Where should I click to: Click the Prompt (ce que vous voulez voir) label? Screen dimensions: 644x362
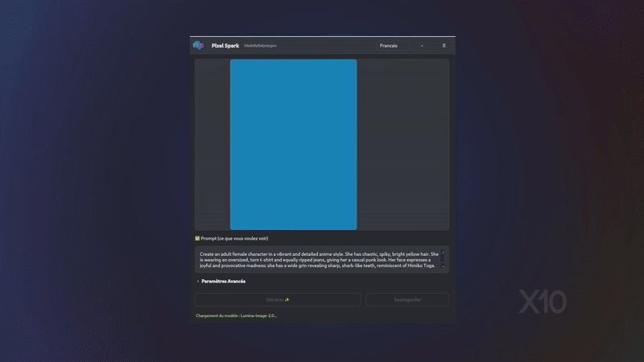[x=234, y=238]
